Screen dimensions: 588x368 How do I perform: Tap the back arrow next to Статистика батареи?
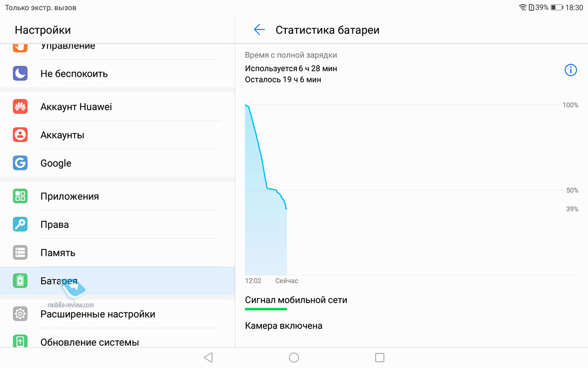[260, 30]
